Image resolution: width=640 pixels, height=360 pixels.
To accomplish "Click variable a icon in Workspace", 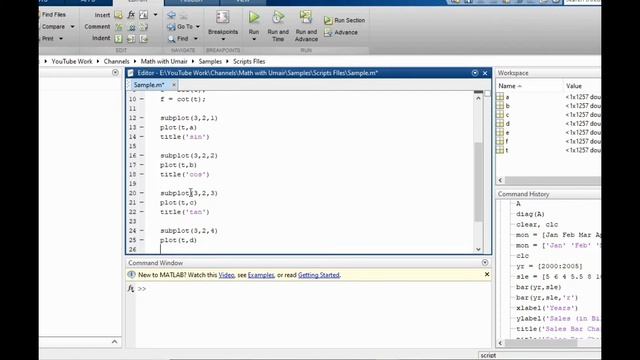I will click(500, 97).
